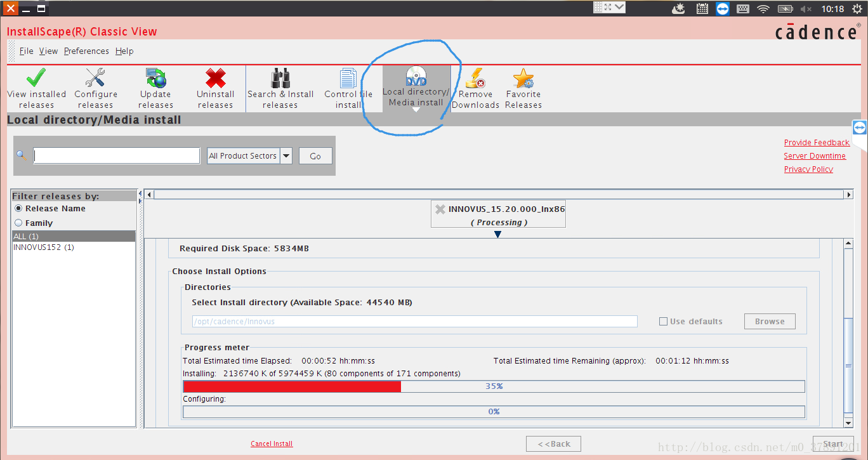Image resolution: width=868 pixels, height=460 pixels.
Task: Click the Configuring progress bar at 0%
Action: (494, 412)
